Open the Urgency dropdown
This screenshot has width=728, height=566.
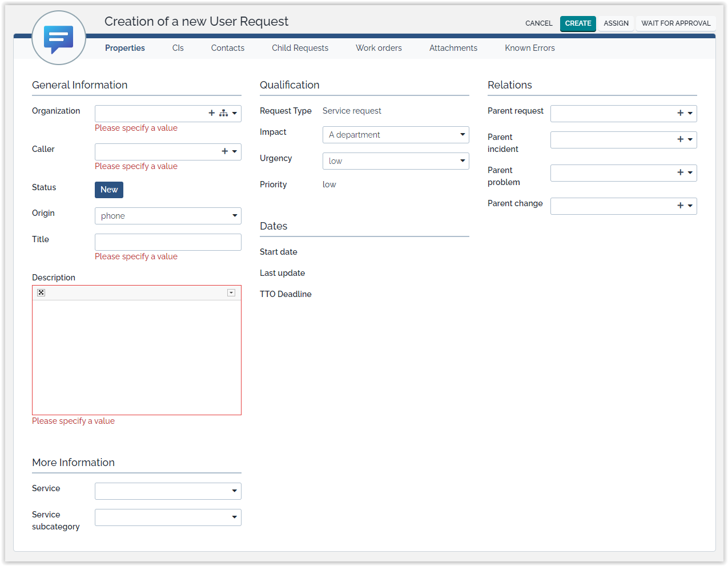click(395, 161)
